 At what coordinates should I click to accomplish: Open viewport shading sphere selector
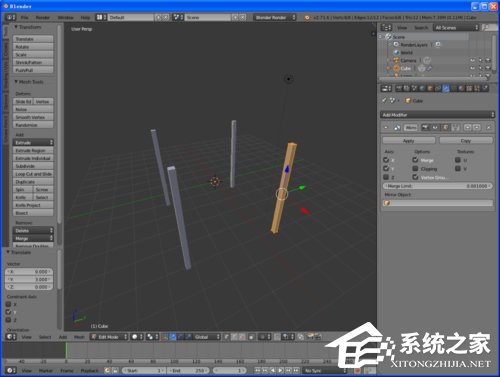click(x=137, y=337)
